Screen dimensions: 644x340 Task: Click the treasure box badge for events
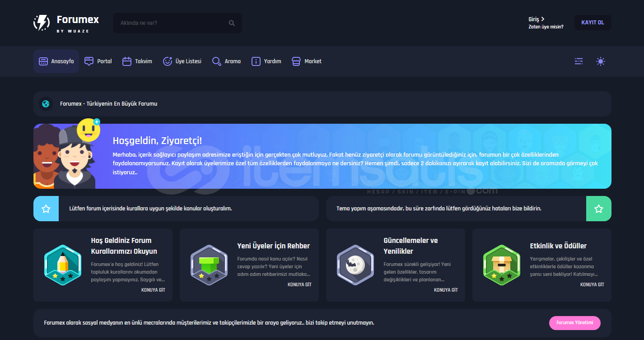click(x=501, y=265)
